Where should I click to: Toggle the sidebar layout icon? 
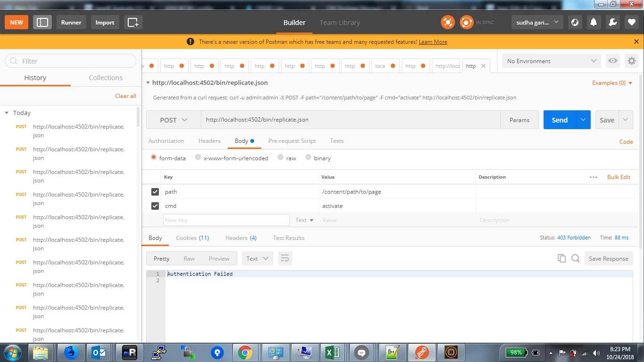click(x=42, y=22)
